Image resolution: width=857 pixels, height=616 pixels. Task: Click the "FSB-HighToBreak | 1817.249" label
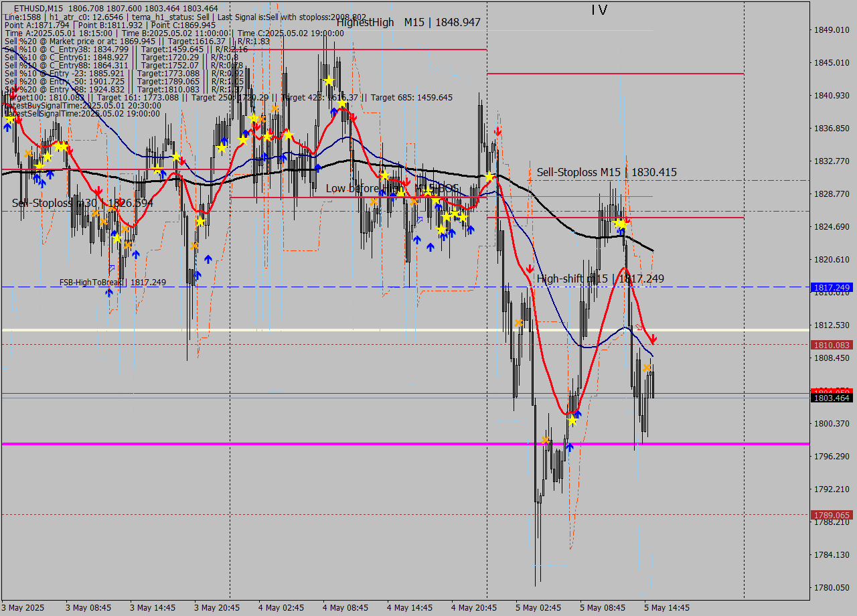click(x=112, y=283)
